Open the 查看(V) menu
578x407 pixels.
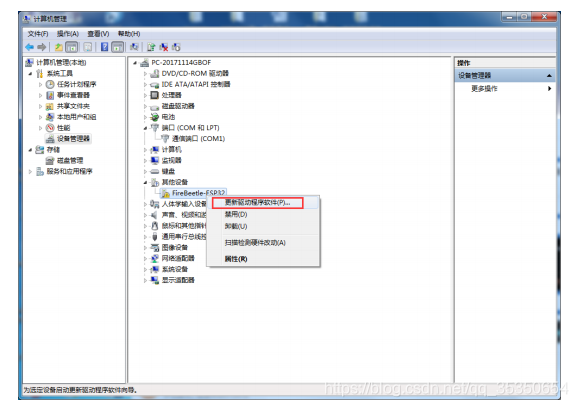tap(98, 34)
